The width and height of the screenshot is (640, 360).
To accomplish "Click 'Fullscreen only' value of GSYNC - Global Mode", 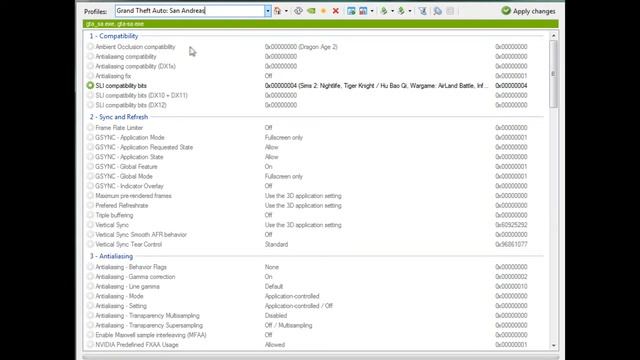I will pyautogui.click(x=284, y=176).
